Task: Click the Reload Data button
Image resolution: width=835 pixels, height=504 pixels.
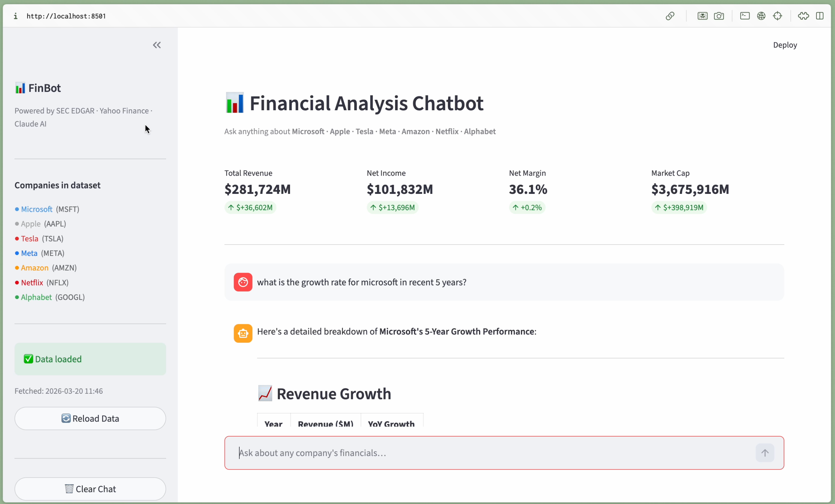Action: (90, 418)
